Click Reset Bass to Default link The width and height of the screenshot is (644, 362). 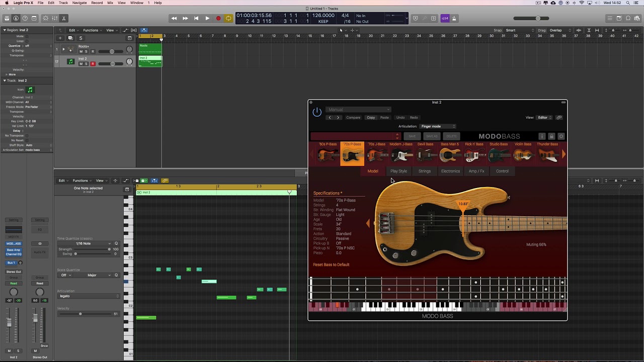click(331, 264)
